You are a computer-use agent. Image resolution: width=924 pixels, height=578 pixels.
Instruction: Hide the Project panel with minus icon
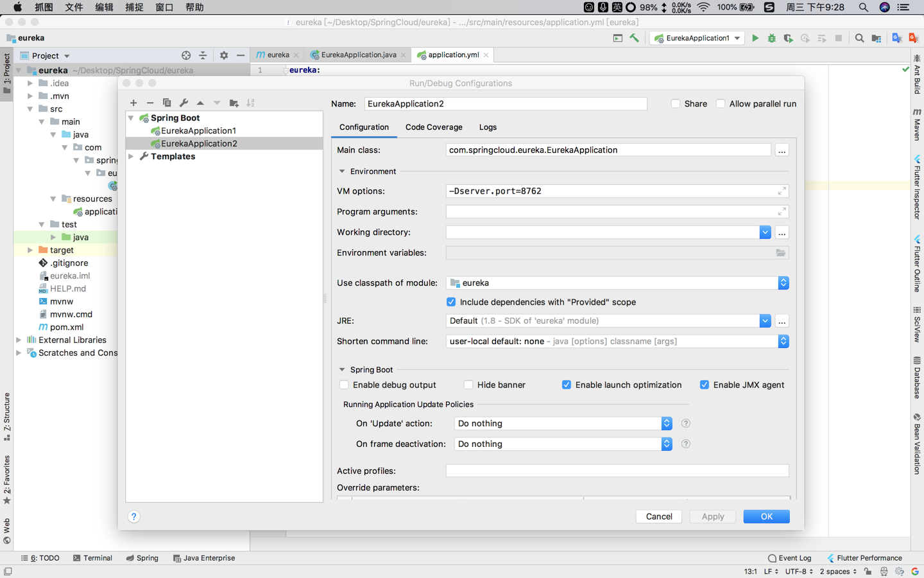[241, 56]
